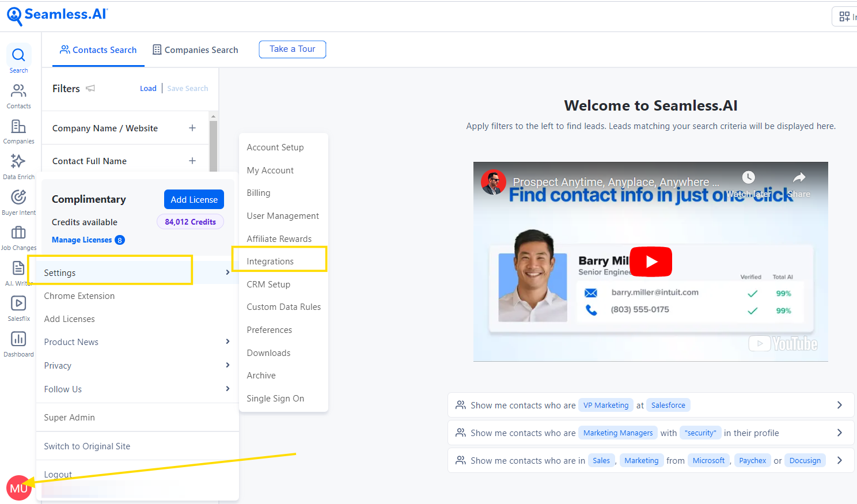857x504 pixels.
Task: Expand Company Name / Website filter
Action: tap(192, 128)
